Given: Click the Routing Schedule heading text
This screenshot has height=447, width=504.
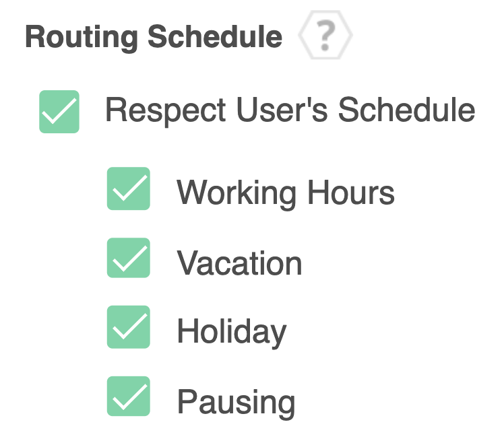Looking at the screenshot, I should (x=154, y=38).
